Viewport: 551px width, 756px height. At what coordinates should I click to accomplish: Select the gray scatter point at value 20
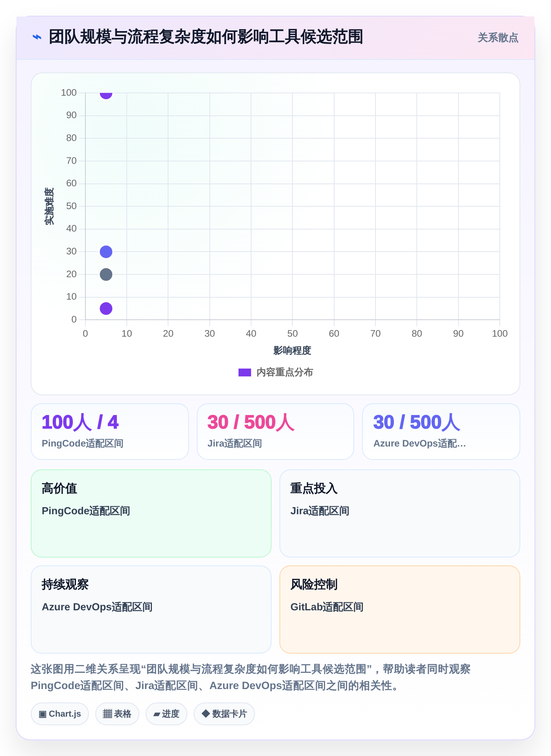(x=106, y=274)
